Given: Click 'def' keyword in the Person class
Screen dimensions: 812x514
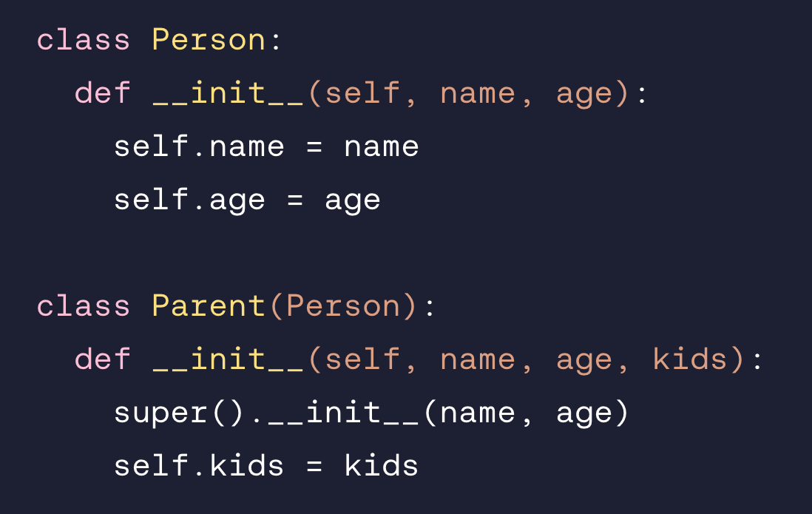Looking at the screenshot, I should 102,93.
